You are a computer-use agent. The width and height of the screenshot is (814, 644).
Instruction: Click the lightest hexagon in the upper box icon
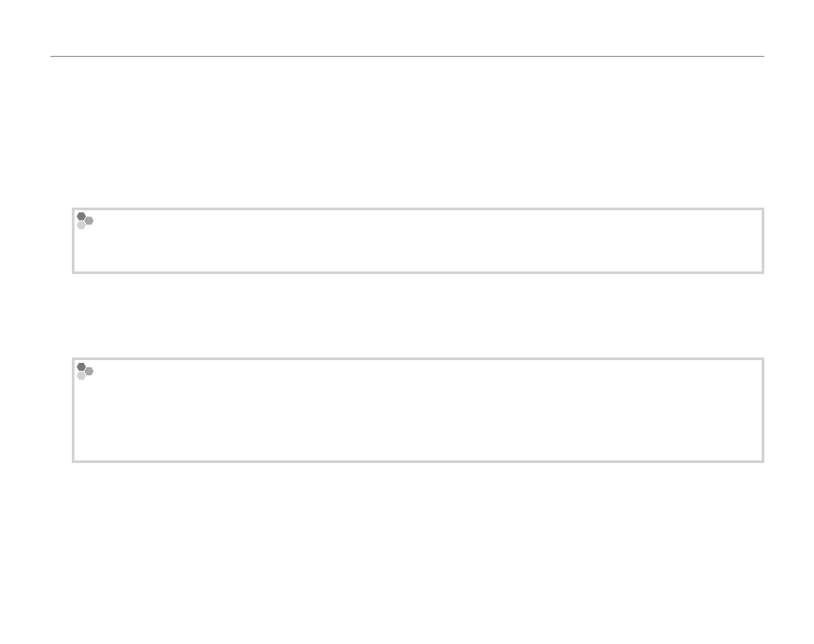point(81,225)
